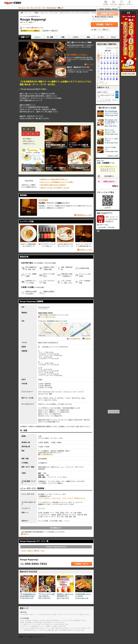Open the マイページ profile icon
The height and width of the screenshot is (644, 138).
click(x=130, y=3)
